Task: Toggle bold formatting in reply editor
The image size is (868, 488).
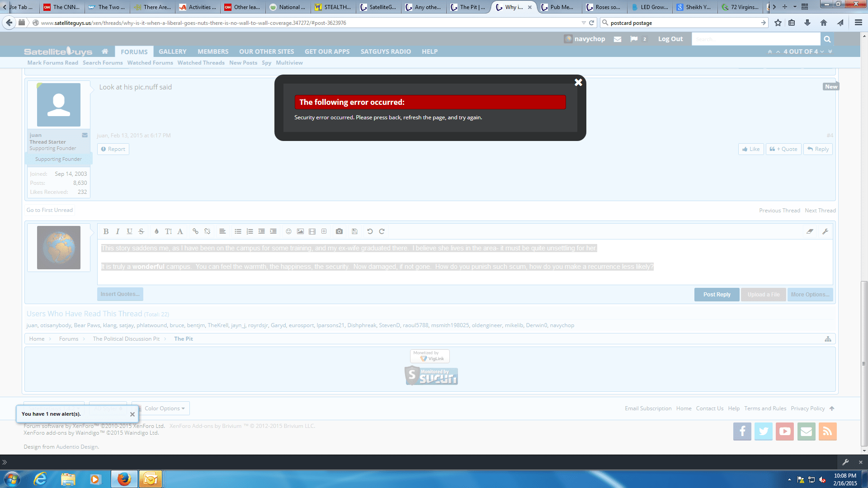Action: 106,231
